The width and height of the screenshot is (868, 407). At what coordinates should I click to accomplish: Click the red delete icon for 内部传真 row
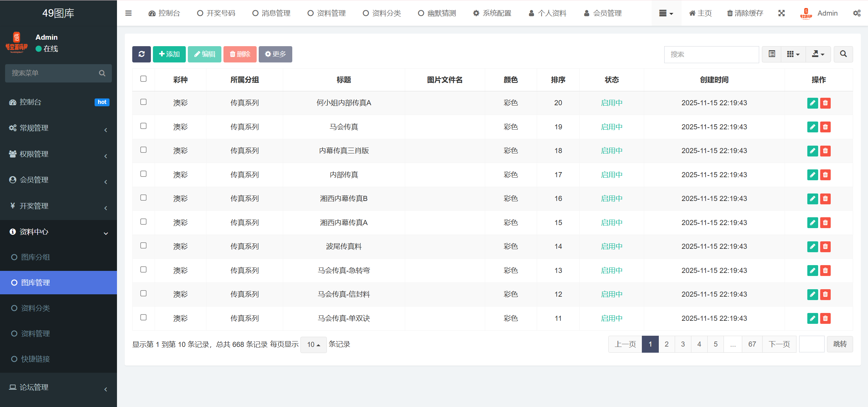click(x=825, y=175)
